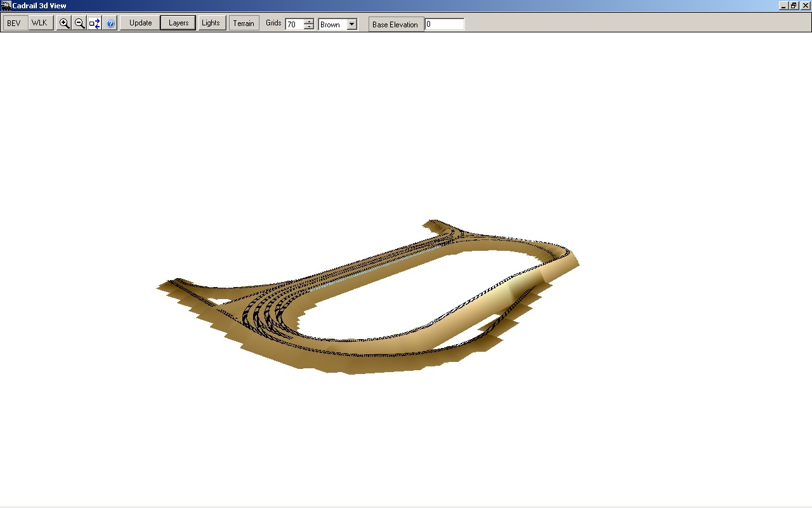Open the Brown terrain color dropdown
812x508 pixels.
[352, 25]
